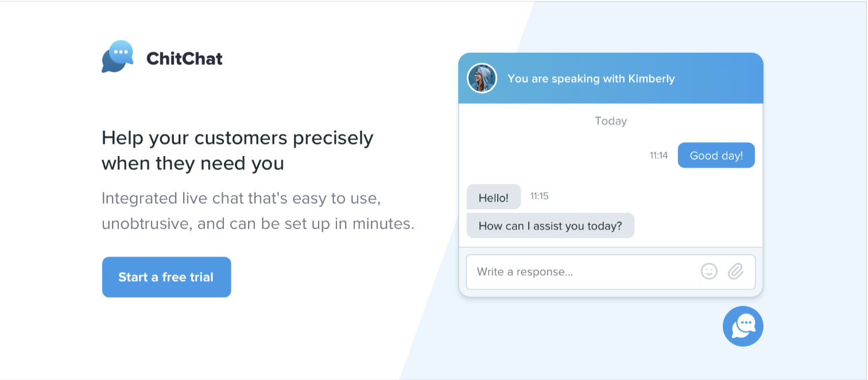
Task: Start a free trial
Action: (x=166, y=277)
